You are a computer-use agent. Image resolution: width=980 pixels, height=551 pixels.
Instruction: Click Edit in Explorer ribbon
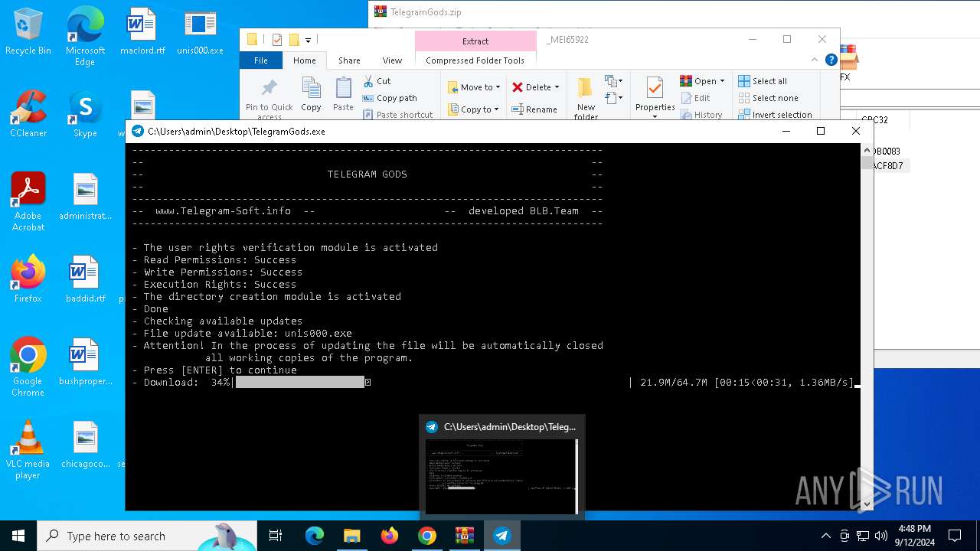coord(694,98)
